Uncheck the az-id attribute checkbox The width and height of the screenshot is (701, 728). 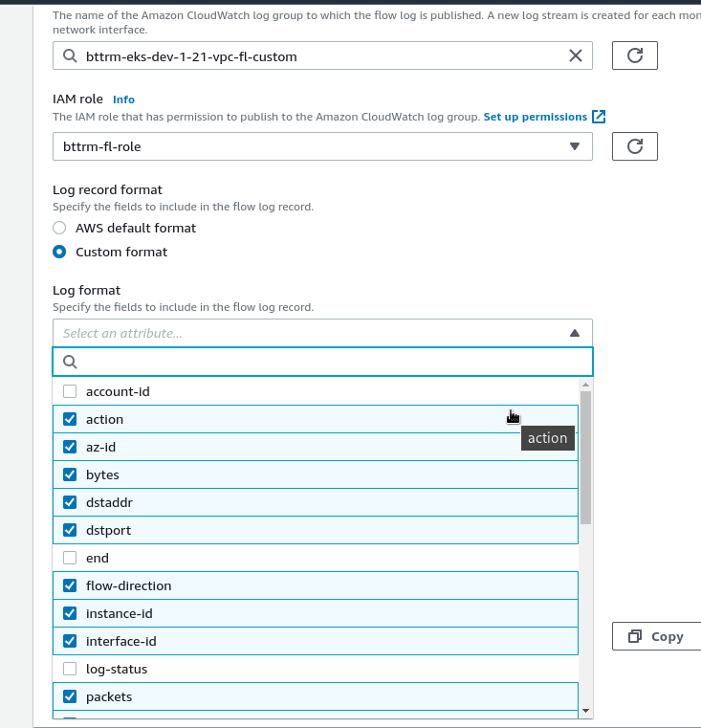pos(70,447)
